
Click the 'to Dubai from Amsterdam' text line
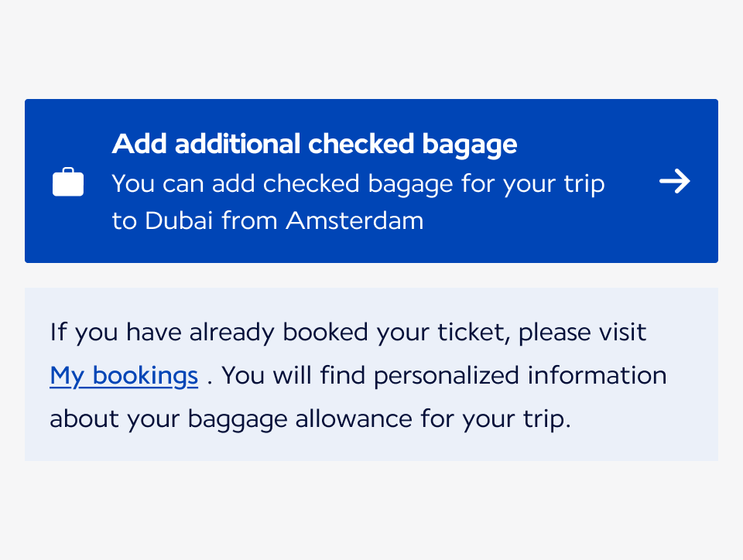click(x=268, y=220)
